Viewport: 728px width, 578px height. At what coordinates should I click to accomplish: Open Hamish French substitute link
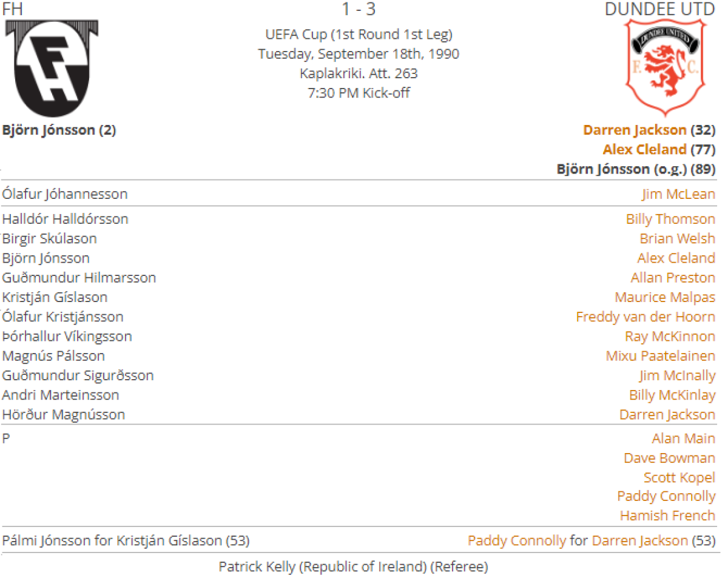coord(667,516)
